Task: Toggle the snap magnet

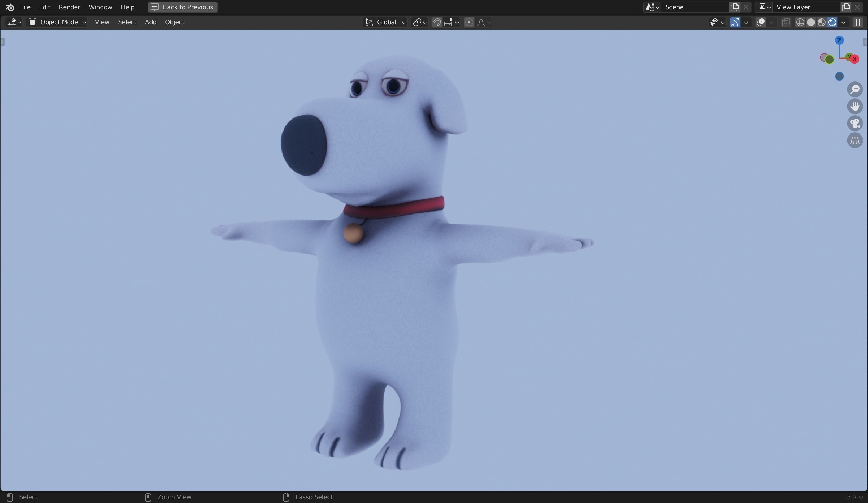Action: [437, 22]
